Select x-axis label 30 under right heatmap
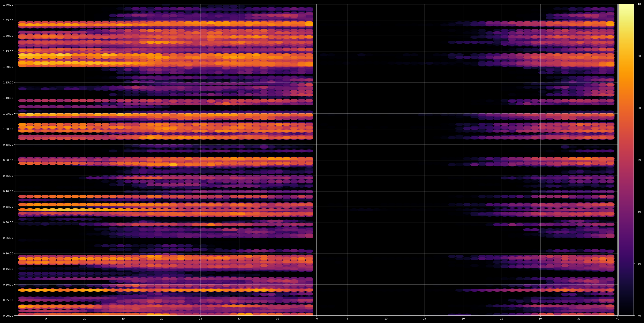Image resolution: width=644 pixels, height=323 pixels. coord(541,319)
